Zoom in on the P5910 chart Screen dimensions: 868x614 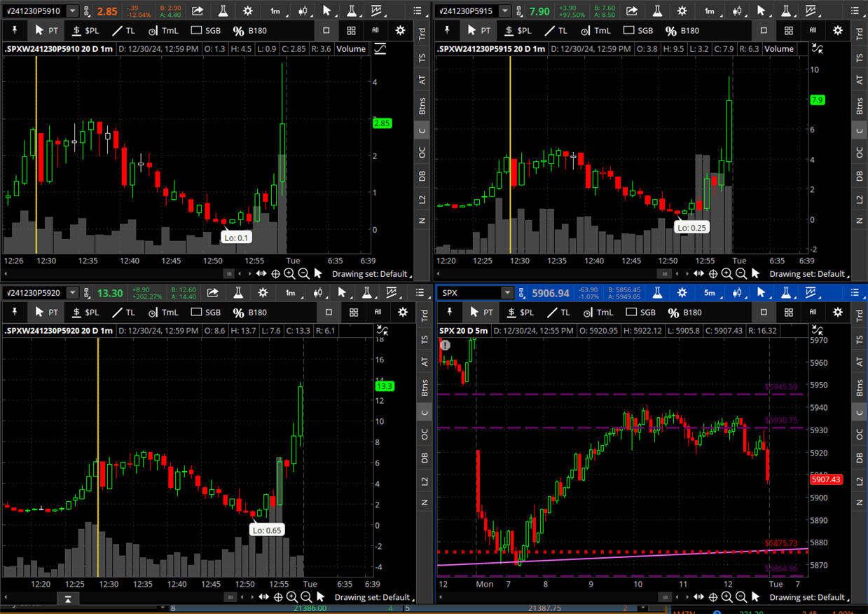(x=289, y=273)
